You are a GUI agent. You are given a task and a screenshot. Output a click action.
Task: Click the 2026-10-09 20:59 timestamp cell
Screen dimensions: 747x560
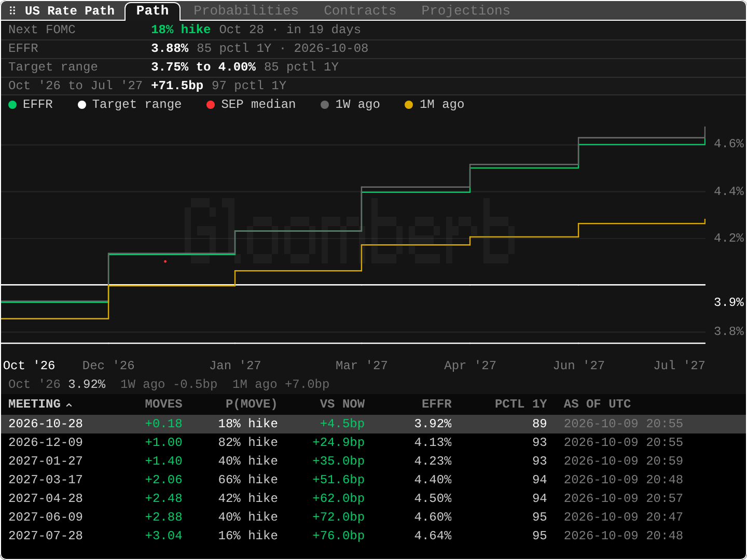(x=623, y=461)
